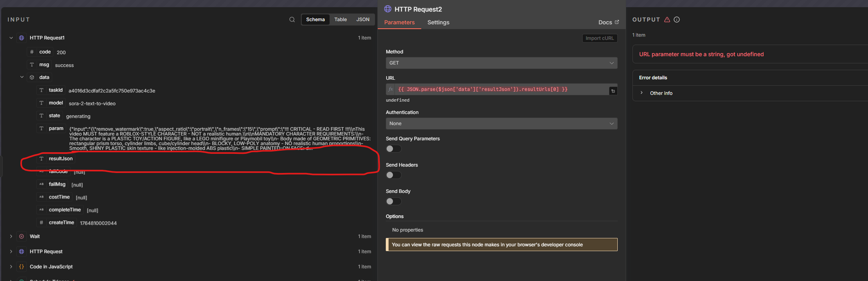Click the output warning triangle icon

pyautogui.click(x=667, y=20)
